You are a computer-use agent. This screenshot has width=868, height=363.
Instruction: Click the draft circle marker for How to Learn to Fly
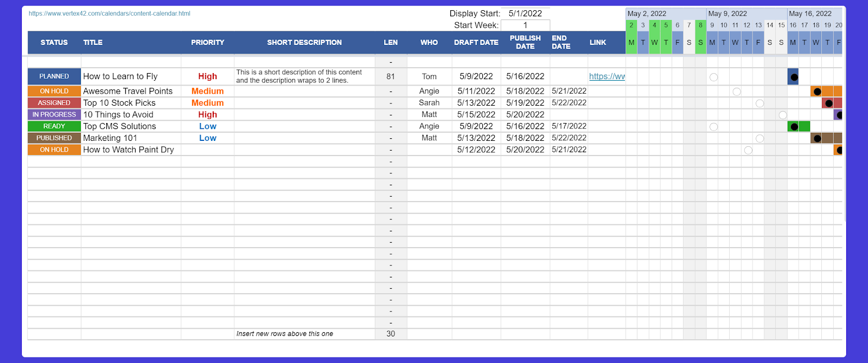tap(713, 77)
